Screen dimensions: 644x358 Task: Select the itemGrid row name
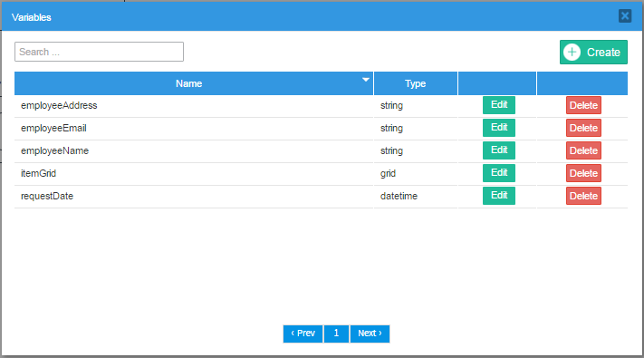point(38,173)
